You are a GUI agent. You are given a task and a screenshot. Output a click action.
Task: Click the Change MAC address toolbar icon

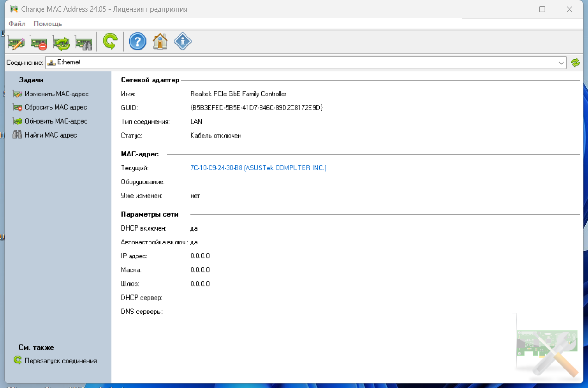16,42
